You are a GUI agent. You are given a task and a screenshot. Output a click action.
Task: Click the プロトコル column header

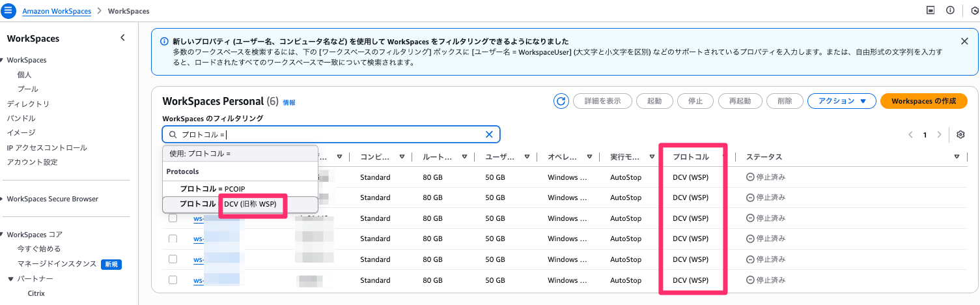coord(691,157)
